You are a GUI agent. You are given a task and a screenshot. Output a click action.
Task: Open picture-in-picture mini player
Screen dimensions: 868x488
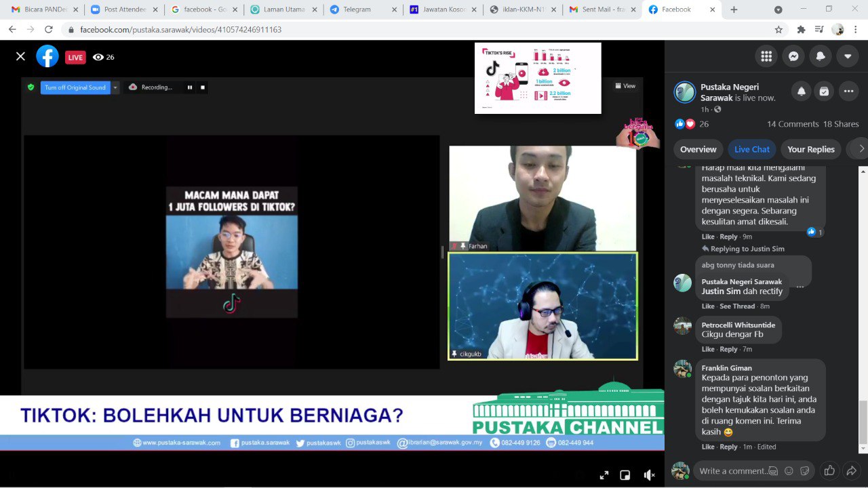[x=625, y=475]
